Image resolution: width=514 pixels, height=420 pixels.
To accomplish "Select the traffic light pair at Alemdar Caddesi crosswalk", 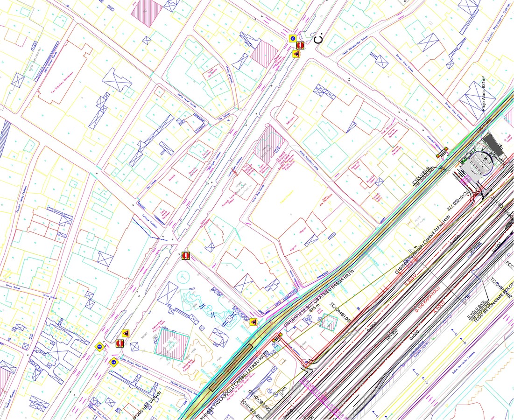I will click(x=442, y=153).
